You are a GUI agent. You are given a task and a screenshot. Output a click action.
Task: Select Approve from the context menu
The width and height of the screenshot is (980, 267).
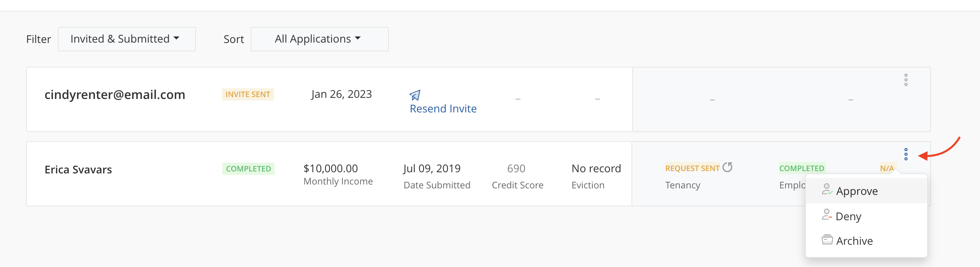[x=857, y=191]
